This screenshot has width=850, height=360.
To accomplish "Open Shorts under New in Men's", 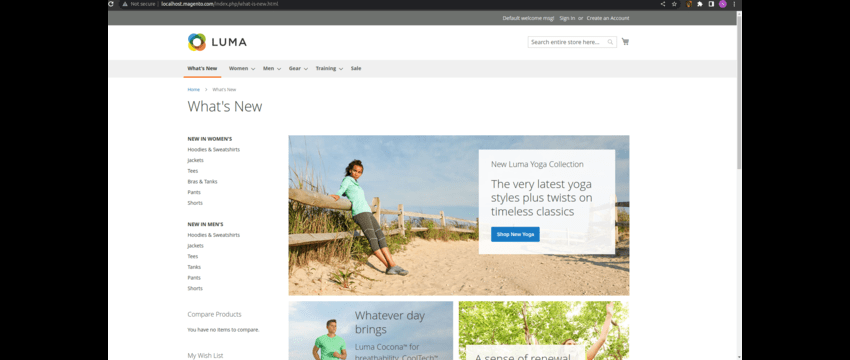I will (x=195, y=288).
